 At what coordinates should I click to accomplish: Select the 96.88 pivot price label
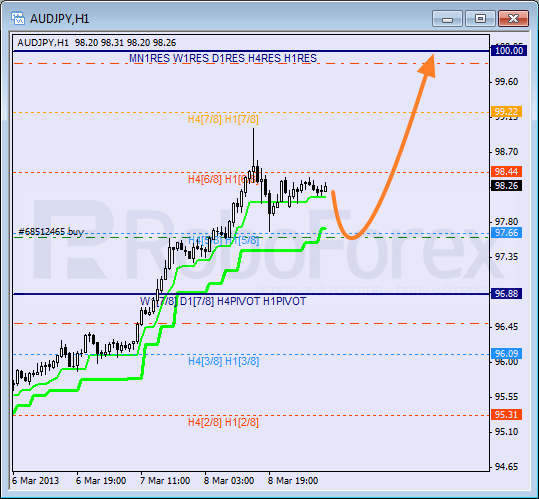pyautogui.click(x=507, y=293)
